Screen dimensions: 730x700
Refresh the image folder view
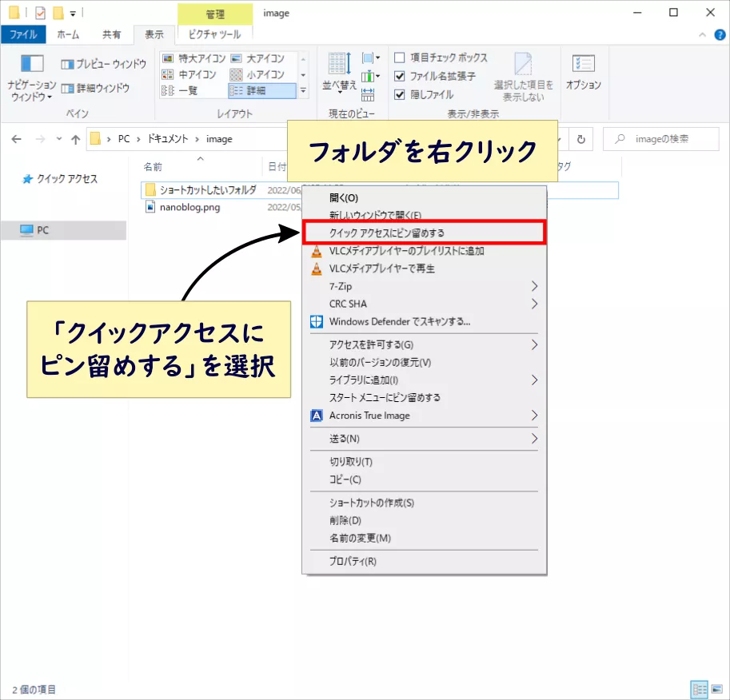point(581,139)
